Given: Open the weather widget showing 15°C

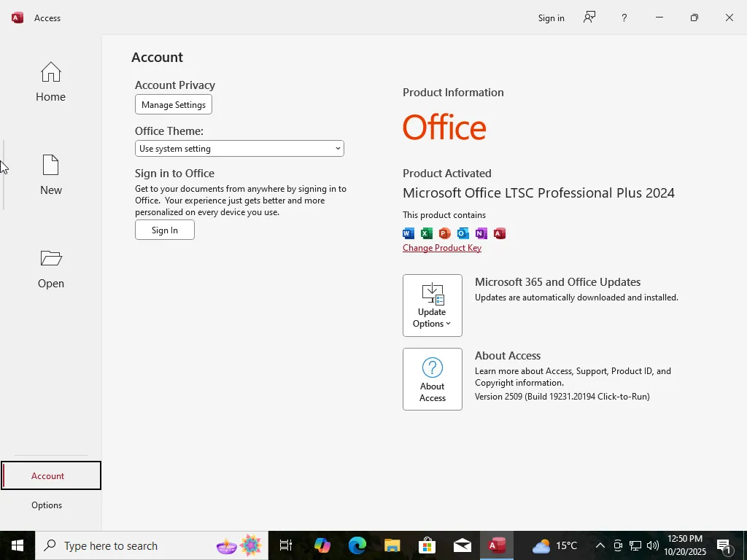Looking at the screenshot, I should [x=554, y=545].
